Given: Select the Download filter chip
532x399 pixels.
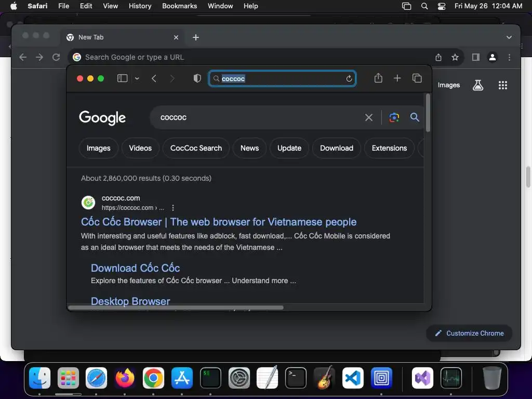Looking at the screenshot, I should [x=337, y=148].
